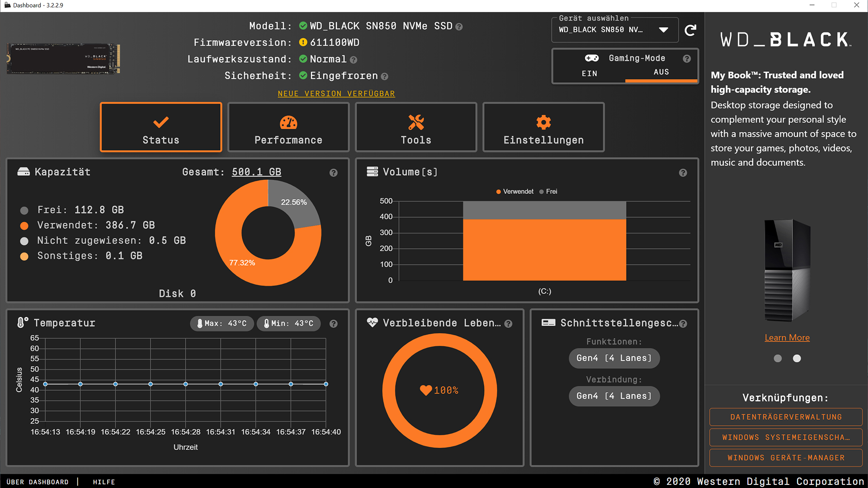Click the Volume[s] storage stack icon

tap(373, 172)
